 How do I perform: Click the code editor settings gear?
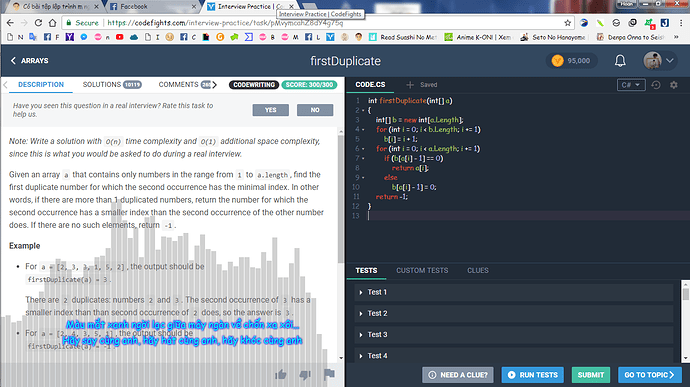(674, 85)
